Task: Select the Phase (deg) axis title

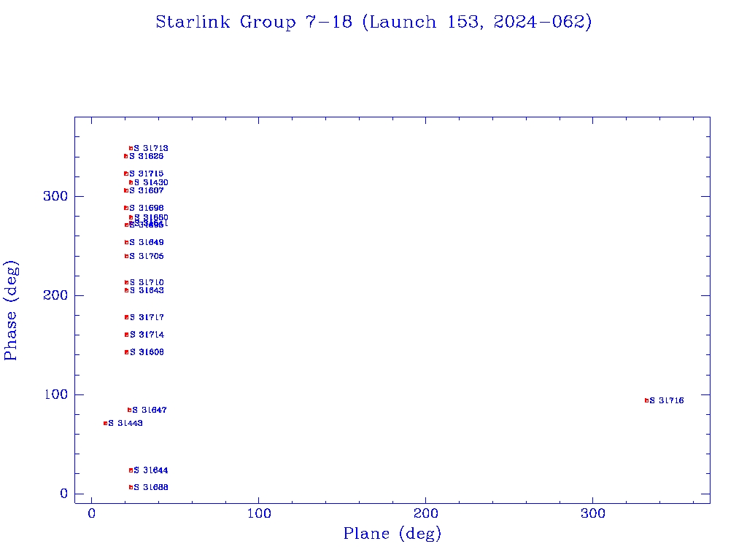Action: click(10, 311)
